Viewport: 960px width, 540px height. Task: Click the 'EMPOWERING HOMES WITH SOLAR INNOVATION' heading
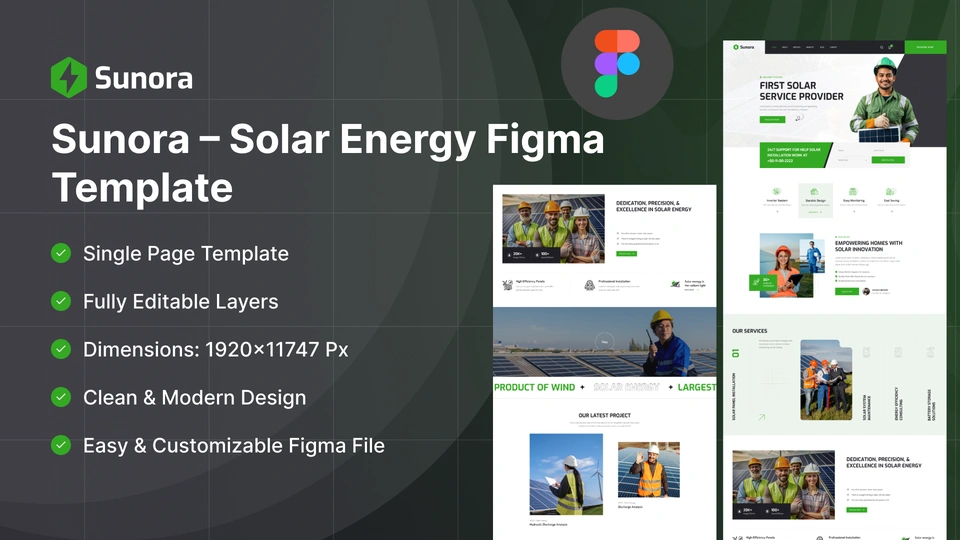tap(868, 246)
